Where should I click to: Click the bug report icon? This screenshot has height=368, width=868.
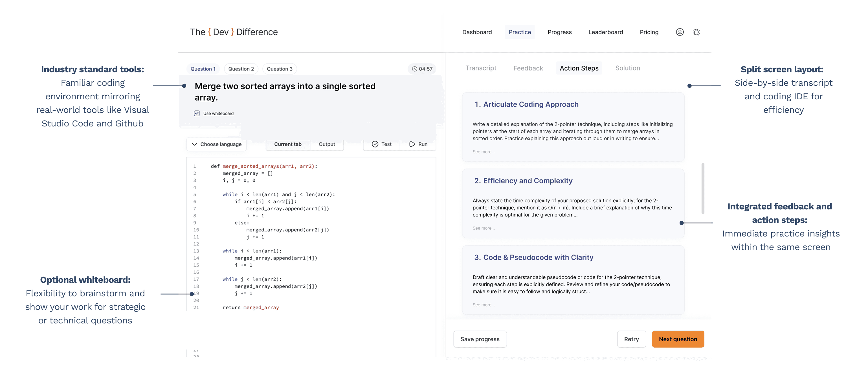[x=696, y=32]
